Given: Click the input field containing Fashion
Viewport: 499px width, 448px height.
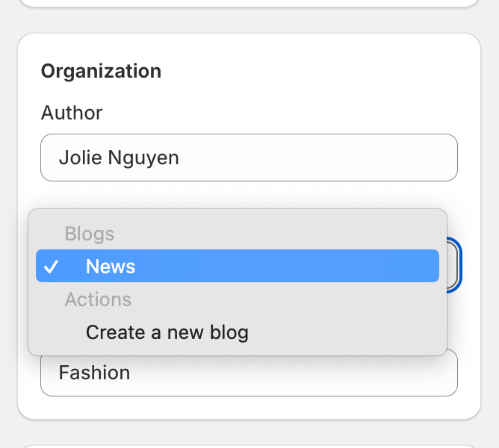Looking at the screenshot, I should (x=248, y=373).
